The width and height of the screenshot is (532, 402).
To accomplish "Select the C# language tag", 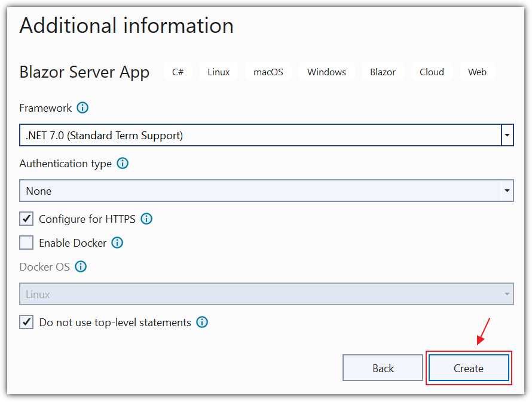I will [x=178, y=72].
